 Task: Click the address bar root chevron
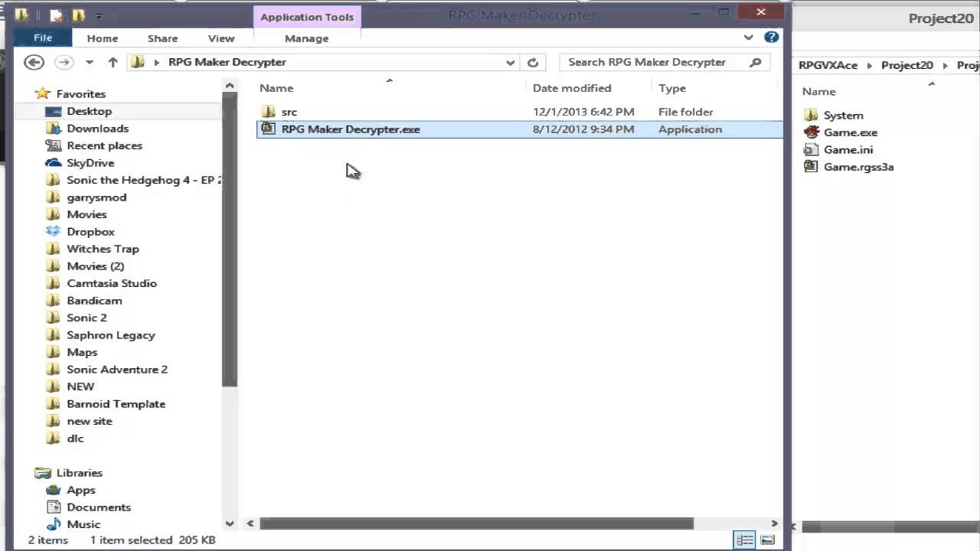pos(157,63)
